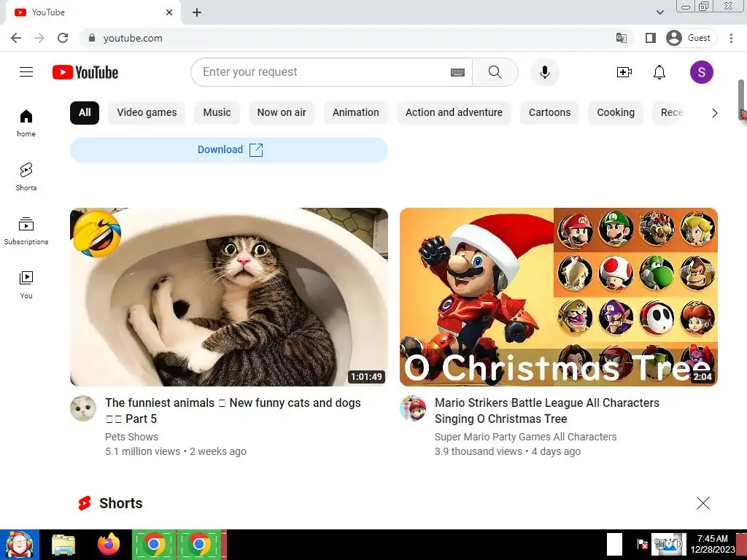Click the YouTube logo
The height and width of the screenshot is (560, 747).
coord(85,72)
